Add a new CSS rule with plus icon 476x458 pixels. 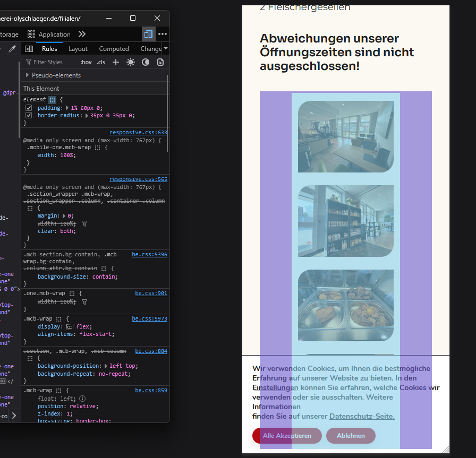coord(116,62)
